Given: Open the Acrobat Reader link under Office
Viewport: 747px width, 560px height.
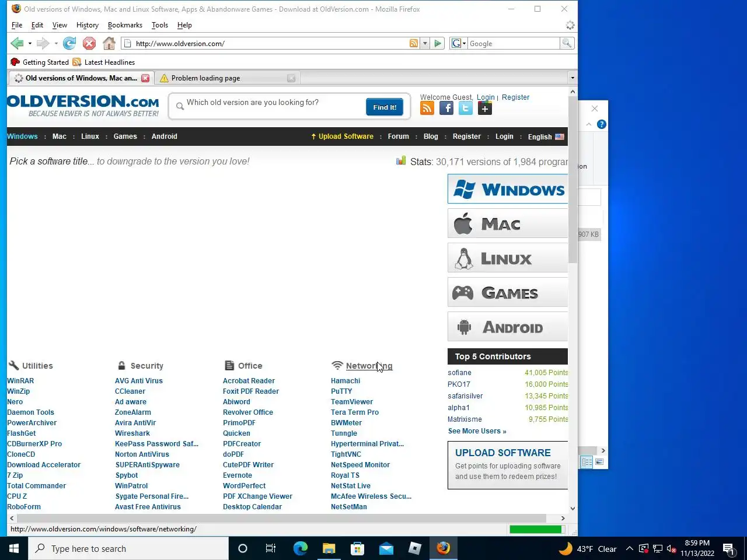Looking at the screenshot, I should tap(249, 381).
